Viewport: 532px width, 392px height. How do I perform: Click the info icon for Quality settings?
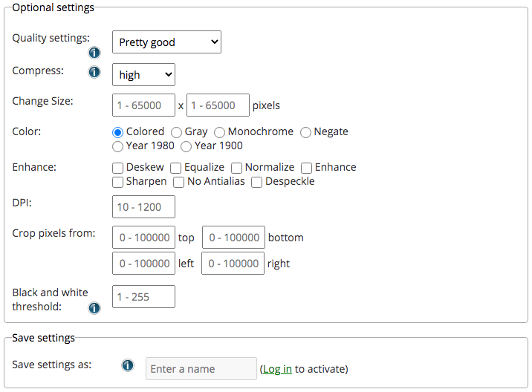[94, 53]
